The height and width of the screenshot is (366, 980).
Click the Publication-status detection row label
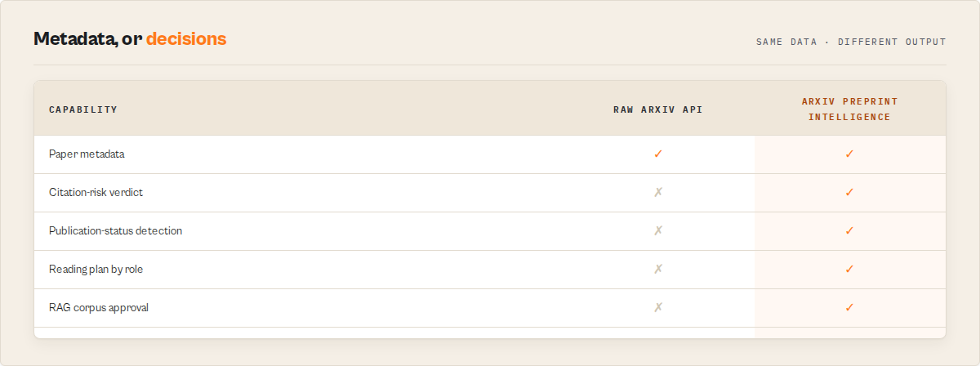click(115, 230)
